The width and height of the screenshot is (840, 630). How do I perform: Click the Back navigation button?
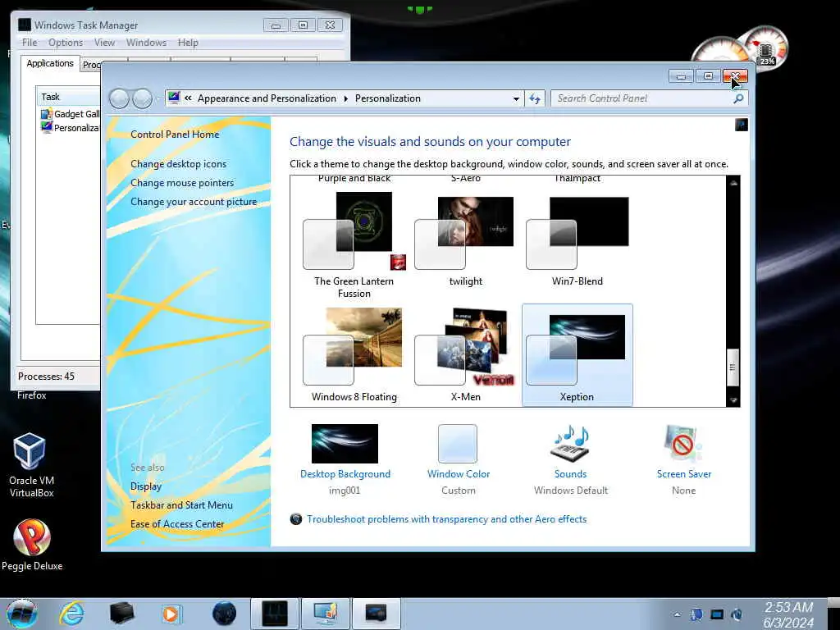coord(119,98)
